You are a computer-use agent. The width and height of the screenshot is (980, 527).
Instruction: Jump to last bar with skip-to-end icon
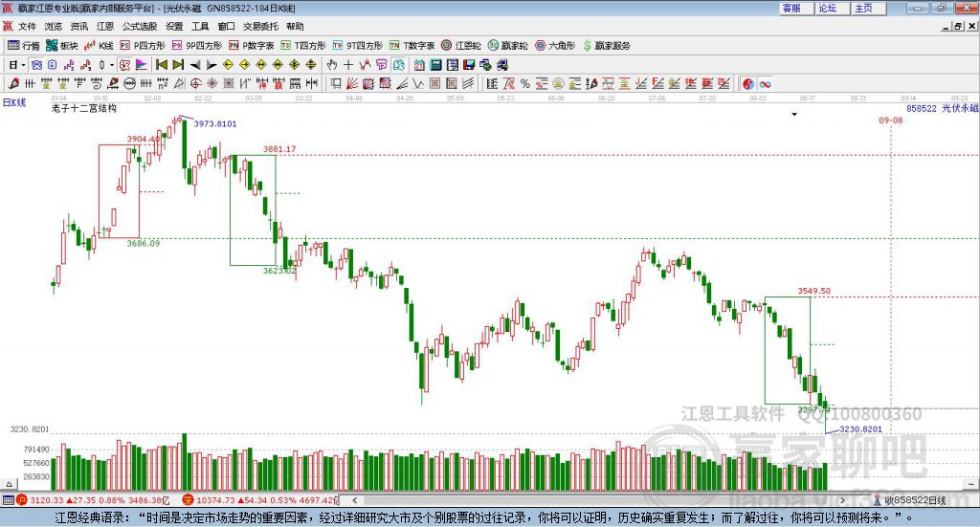coord(178,65)
